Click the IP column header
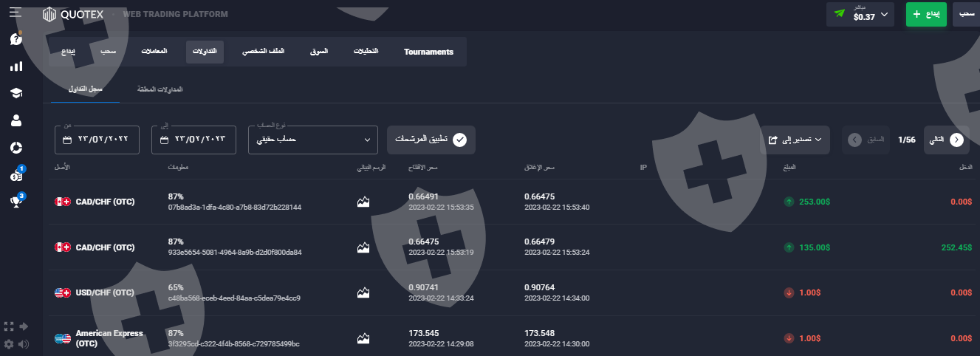 click(x=643, y=168)
